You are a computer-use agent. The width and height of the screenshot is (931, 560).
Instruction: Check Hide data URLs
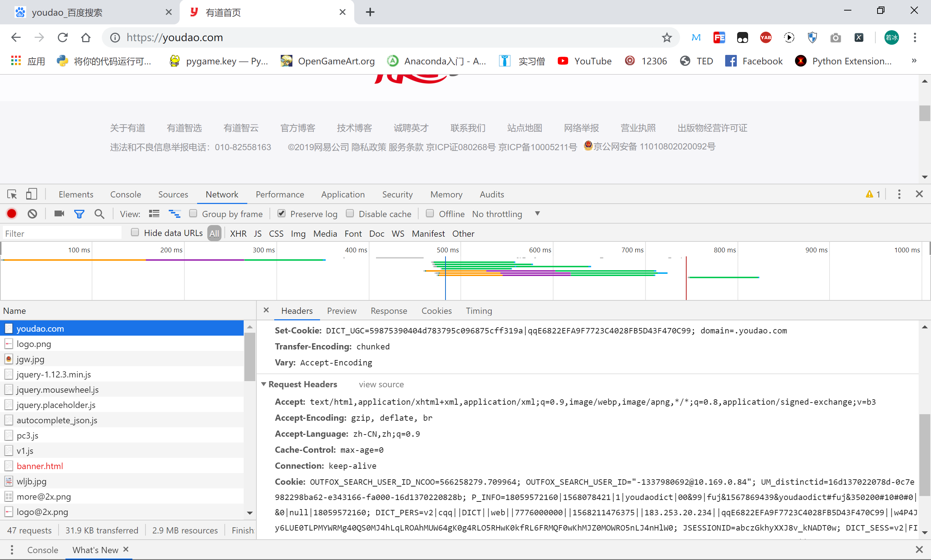click(135, 232)
